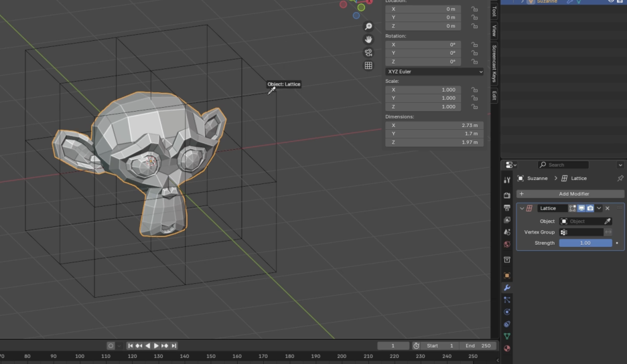Toggle the use preview range clock icon
Viewport: 627px width, 364px height.
point(416,346)
